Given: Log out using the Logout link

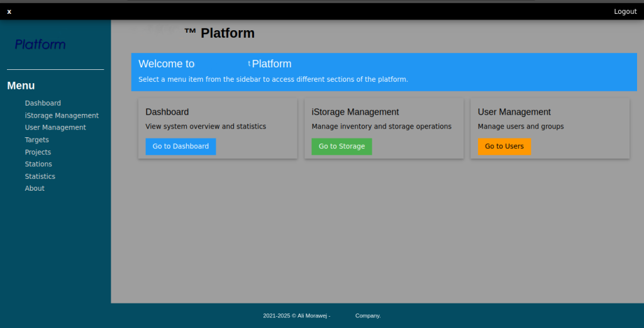Looking at the screenshot, I should [x=625, y=11].
